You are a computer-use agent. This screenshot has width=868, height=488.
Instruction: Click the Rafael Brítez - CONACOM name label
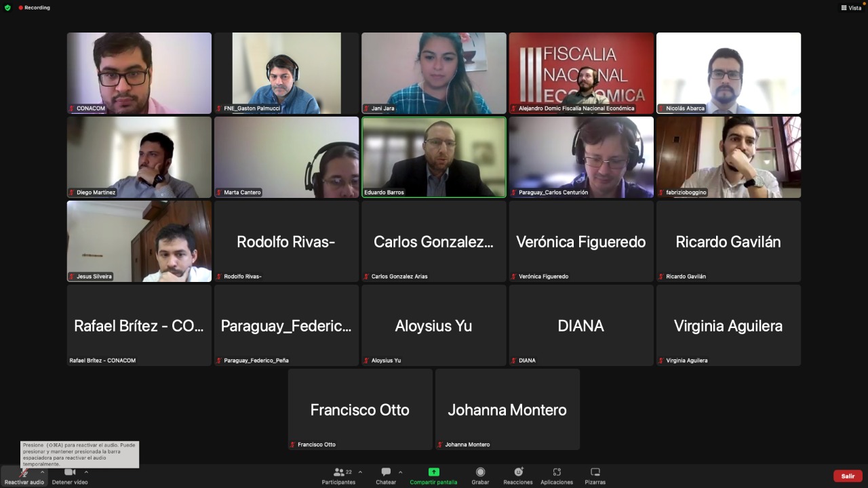point(102,361)
